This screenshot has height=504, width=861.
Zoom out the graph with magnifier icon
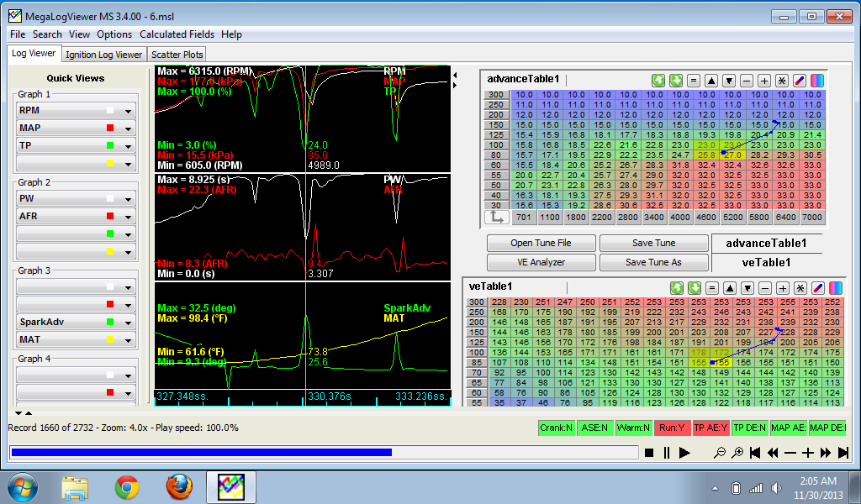pos(720,453)
